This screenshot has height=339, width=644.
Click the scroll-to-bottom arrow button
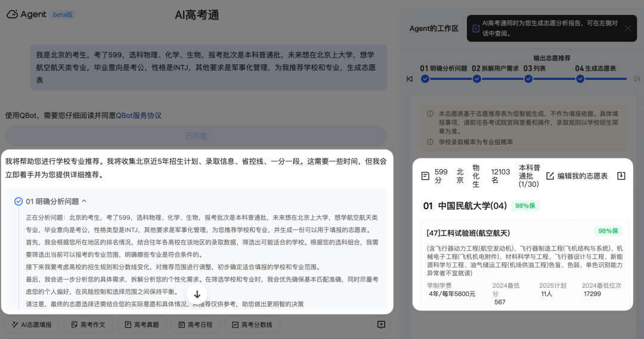point(197,294)
